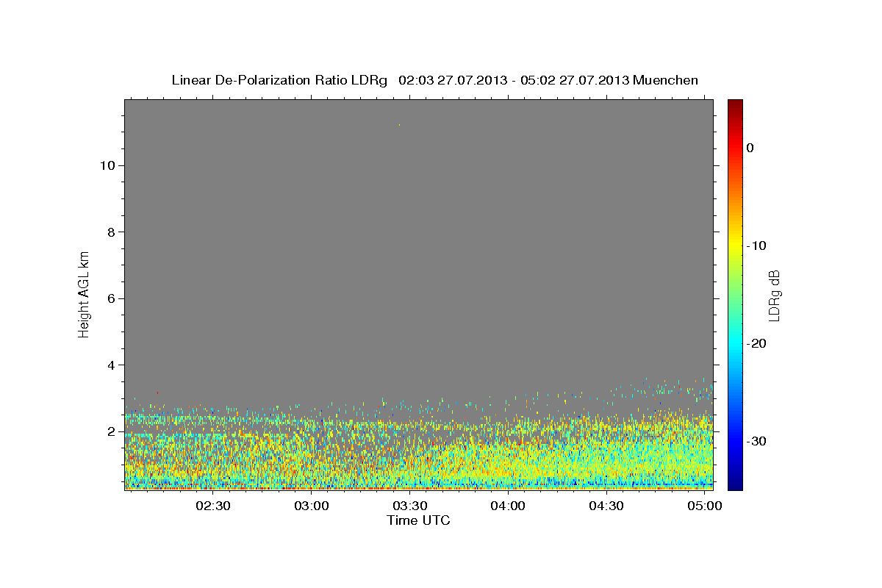Click the height tick label '10'
This screenshot has width=882, height=588.
[107, 165]
